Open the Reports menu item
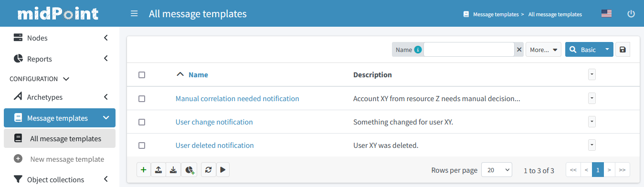The image size is (644, 187). point(60,59)
